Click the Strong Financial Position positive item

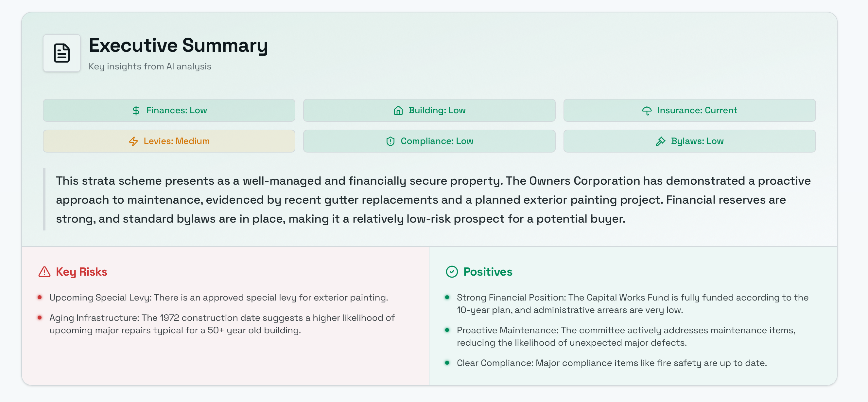pyautogui.click(x=633, y=304)
